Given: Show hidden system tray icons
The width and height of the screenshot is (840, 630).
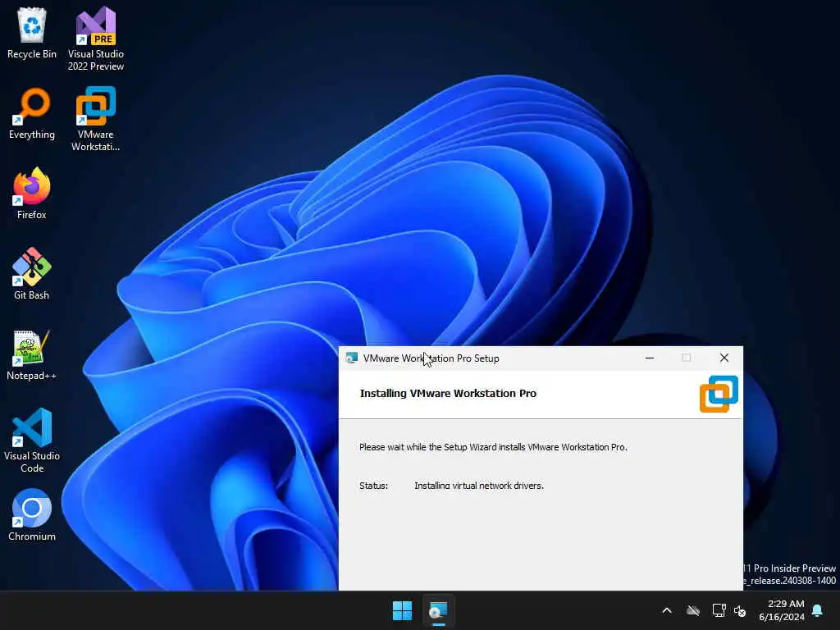Looking at the screenshot, I should [x=667, y=610].
